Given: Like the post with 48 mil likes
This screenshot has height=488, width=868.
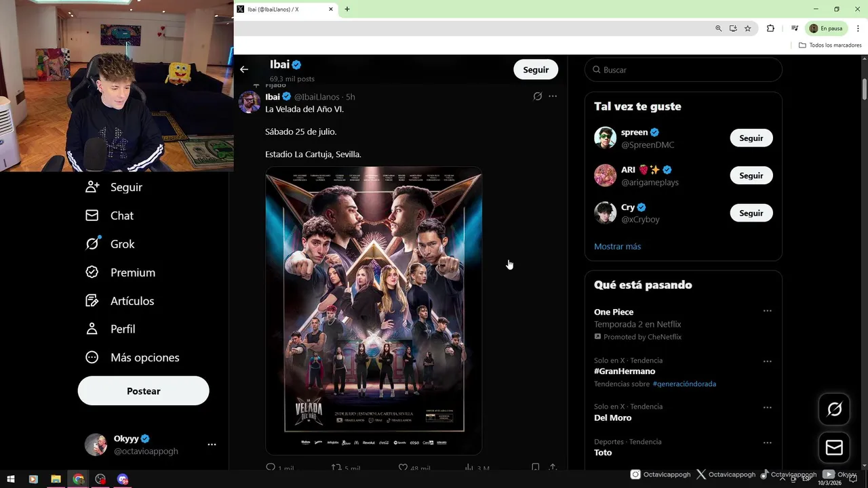Looking at the screenshot, I should pyautogui.click(x=403, y=468).
